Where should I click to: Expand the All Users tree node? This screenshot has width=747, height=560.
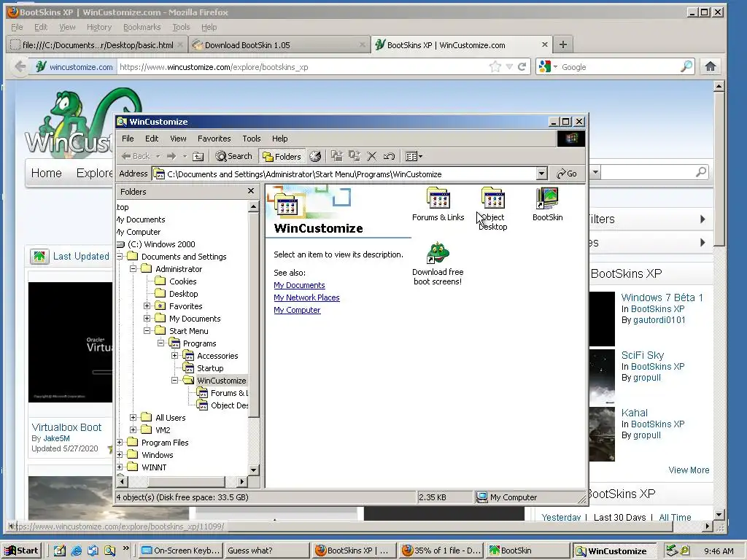click(133, 418)
